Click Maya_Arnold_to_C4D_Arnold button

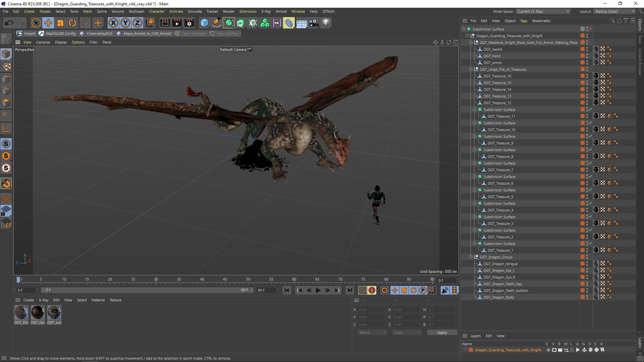pyautogui.click(x=144, y=34)
